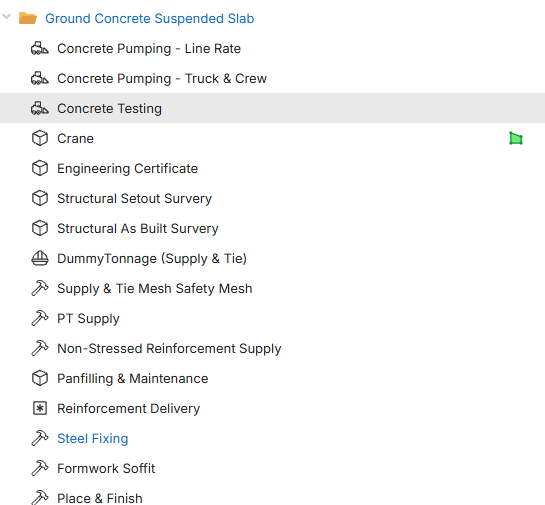The height and width of the screenshot is (505, 545).
Task: Collapse the Ground Concrete Suspended Slab folder
Action: pyautogui.click(x=6, y=17)
